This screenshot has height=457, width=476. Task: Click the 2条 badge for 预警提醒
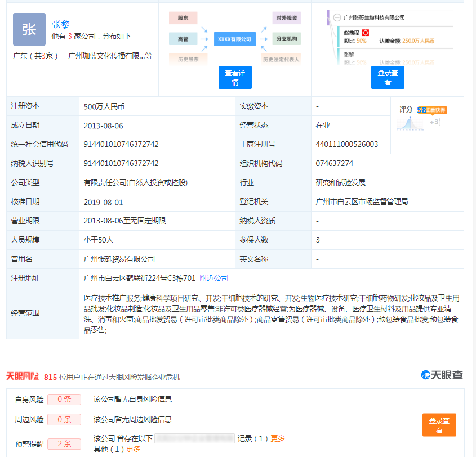[x=64, y=443]
